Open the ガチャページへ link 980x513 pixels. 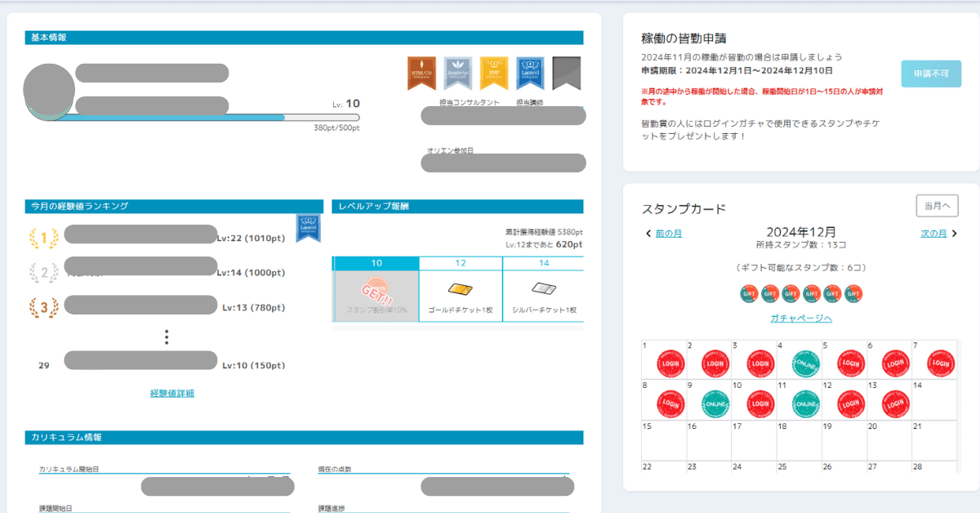(800, 318)
